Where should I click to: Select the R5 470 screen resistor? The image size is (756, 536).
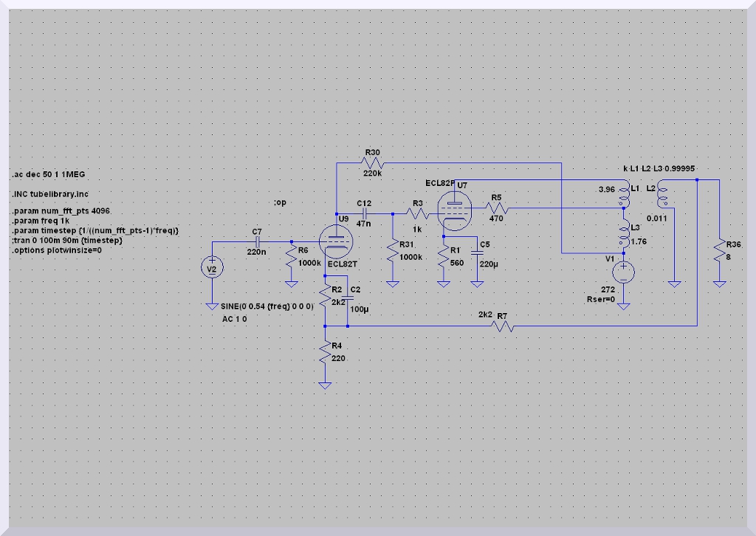click(495, 208)
